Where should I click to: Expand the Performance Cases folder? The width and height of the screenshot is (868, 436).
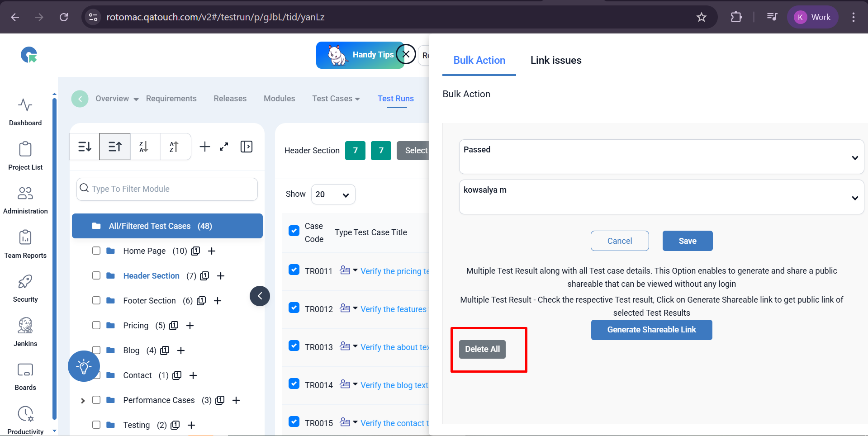click(x=83, y=400)
